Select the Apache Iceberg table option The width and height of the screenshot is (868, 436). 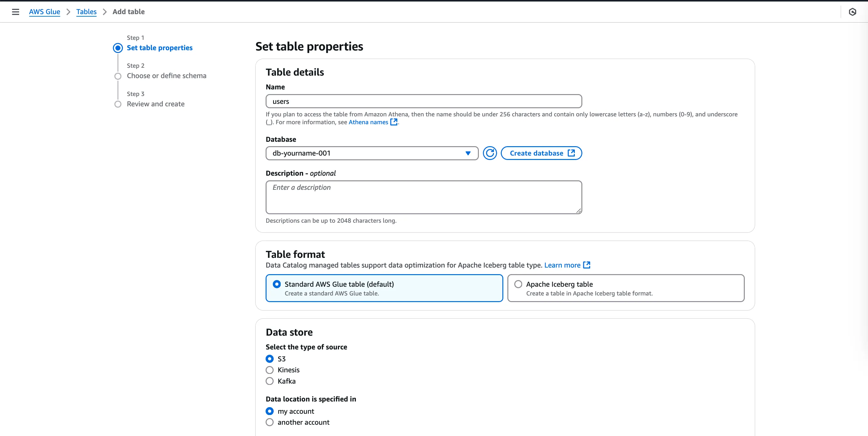[x=518, y=284]
